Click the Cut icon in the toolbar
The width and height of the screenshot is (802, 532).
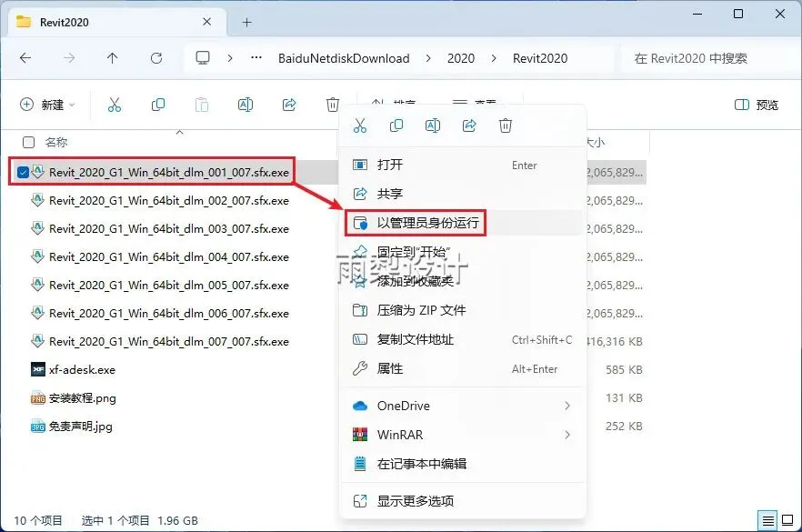pos(115,105)
